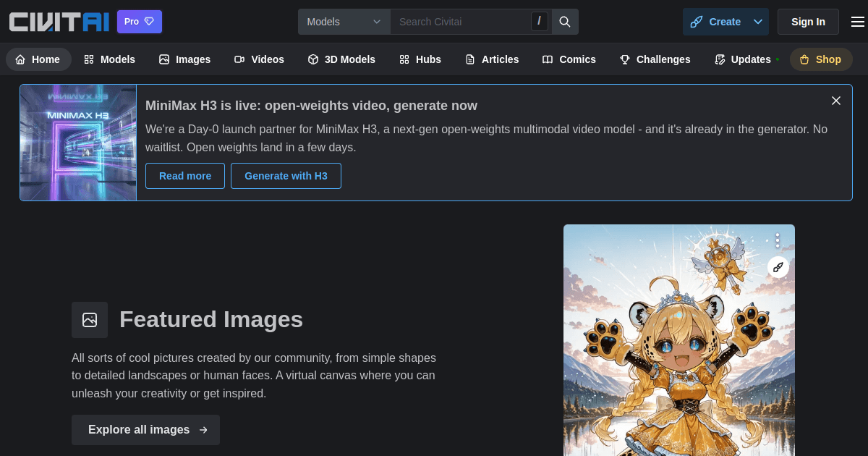Click the Create button

(x=716, y=22)
